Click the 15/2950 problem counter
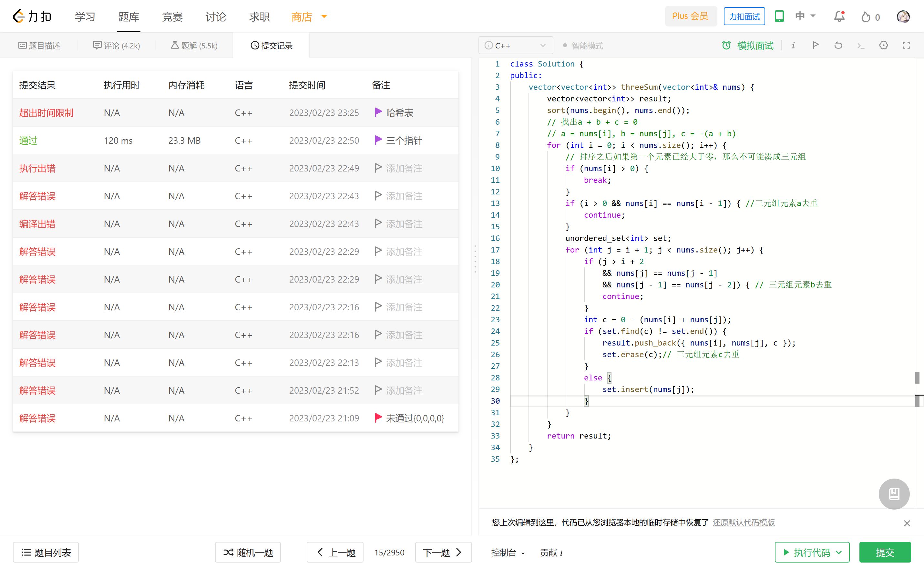 389,553
